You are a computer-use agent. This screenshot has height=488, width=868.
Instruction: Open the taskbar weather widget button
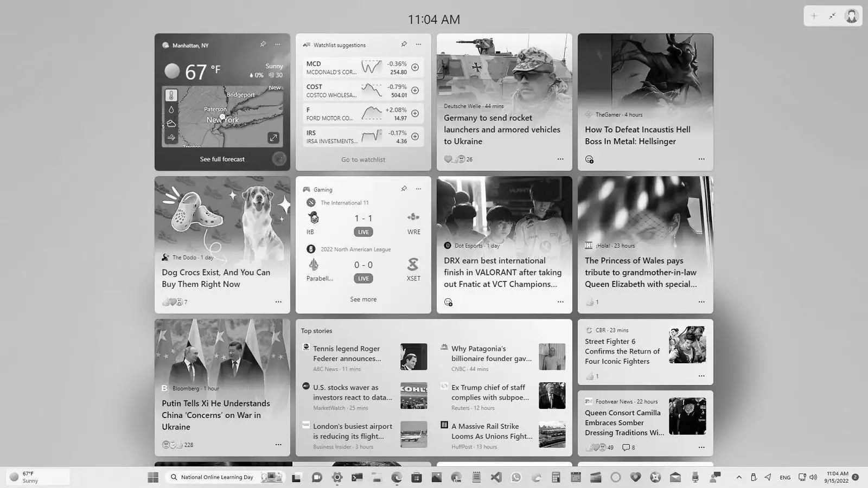(x=38, y=477)
